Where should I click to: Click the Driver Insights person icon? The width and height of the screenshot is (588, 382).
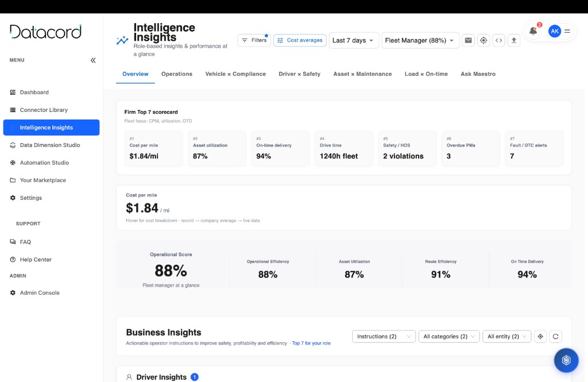click(x=129, y=377)
